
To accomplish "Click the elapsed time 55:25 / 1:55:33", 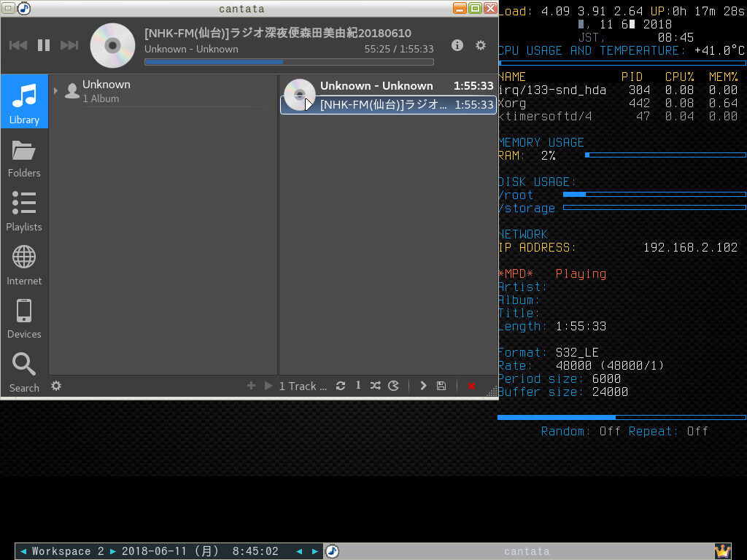I will (399, 49).
